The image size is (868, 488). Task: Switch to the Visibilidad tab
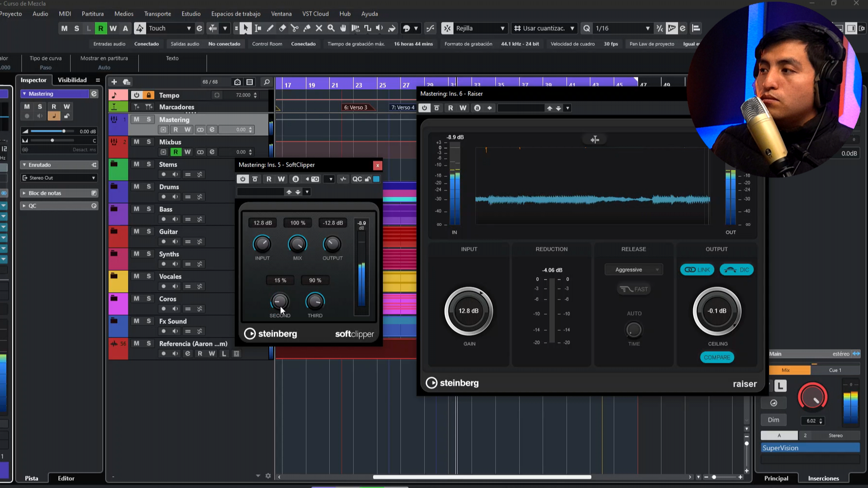[x=72, y=80]
